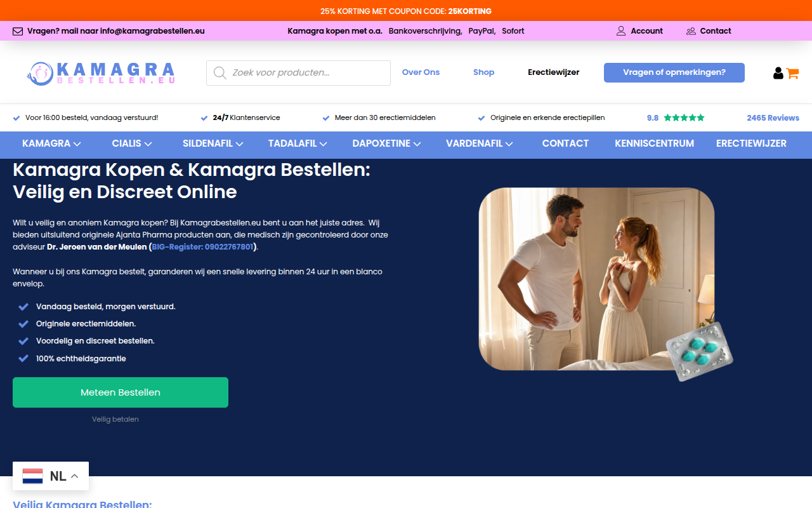
Task: Open the Erectiewijzer header link
Action: tap(553, 72)
